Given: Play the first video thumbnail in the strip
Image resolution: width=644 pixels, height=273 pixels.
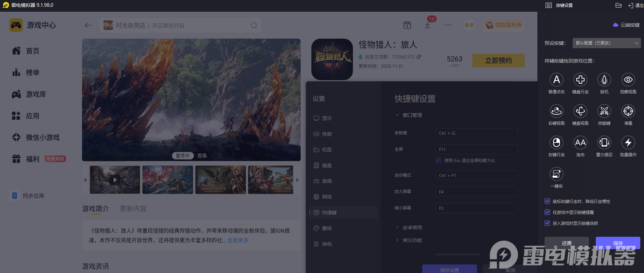Looking at the screenshot, I should click(115, 180).
